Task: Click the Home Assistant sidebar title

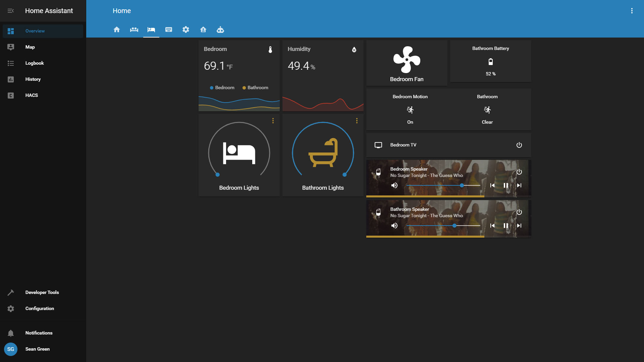Action: point(49,11)
